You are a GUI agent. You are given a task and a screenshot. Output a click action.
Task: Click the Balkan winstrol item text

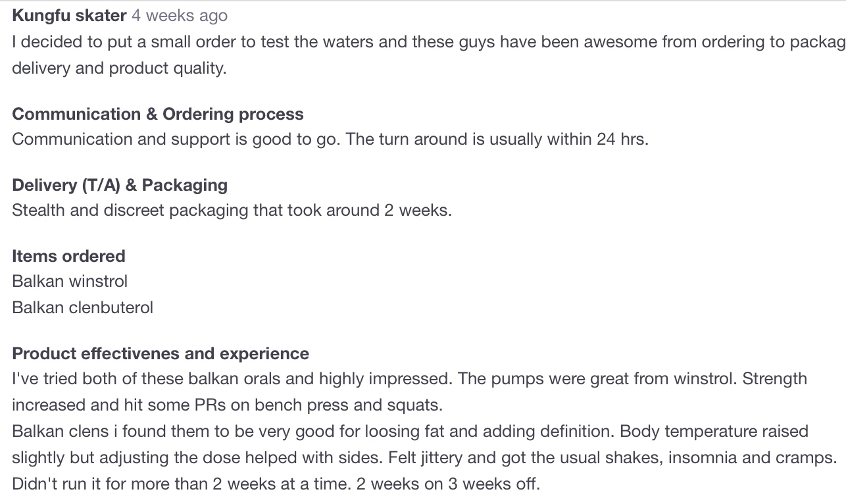coord(70,281)
